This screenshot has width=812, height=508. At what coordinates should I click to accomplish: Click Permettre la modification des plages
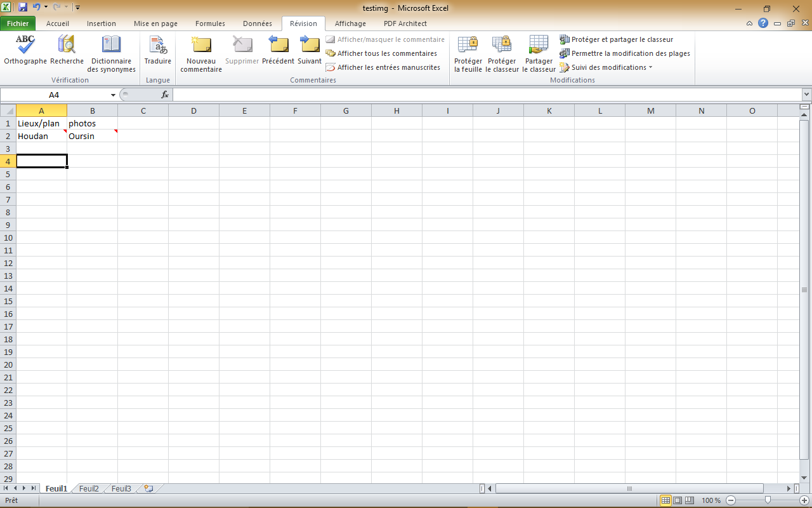[630, 53]
